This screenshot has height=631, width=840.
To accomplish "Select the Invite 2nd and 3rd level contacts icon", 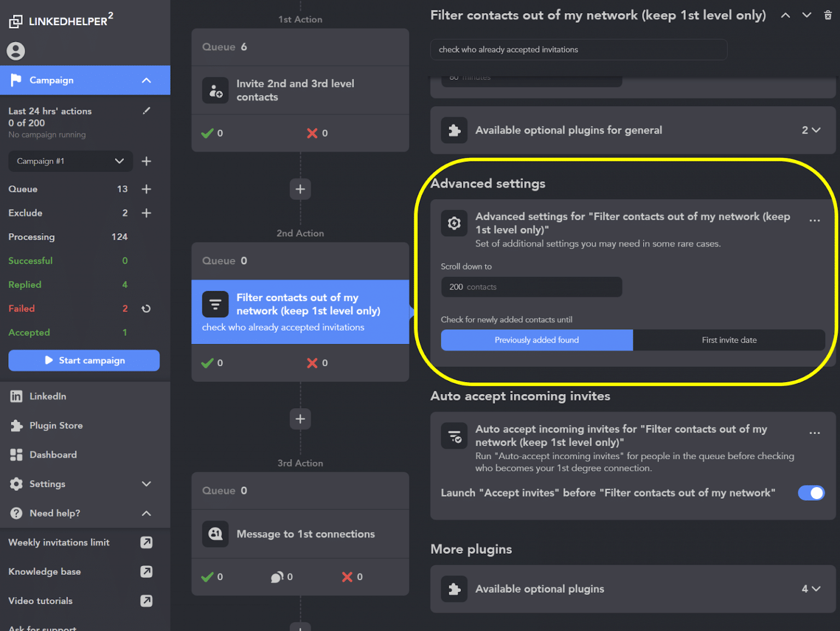I will [215, 90].
